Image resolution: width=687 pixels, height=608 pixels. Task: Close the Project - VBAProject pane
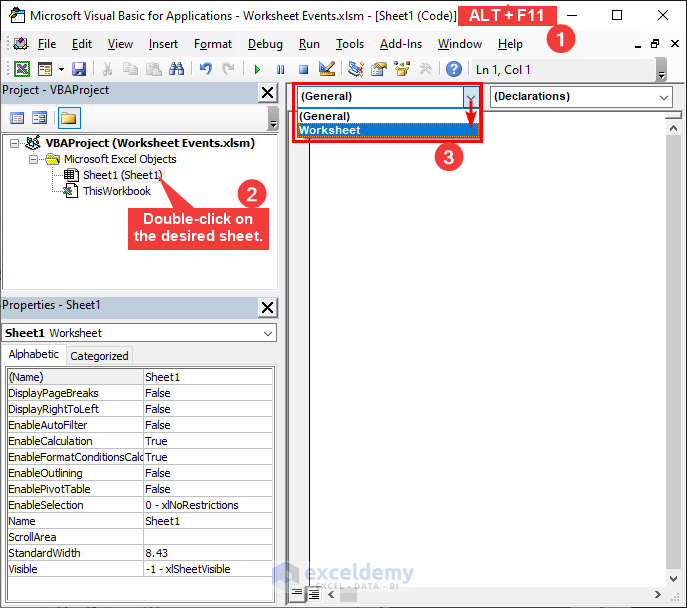click(267, 93)
